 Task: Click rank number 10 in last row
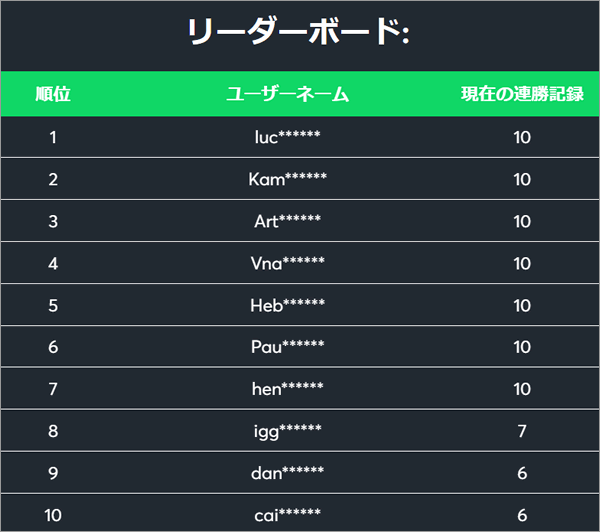pos(53,515)
